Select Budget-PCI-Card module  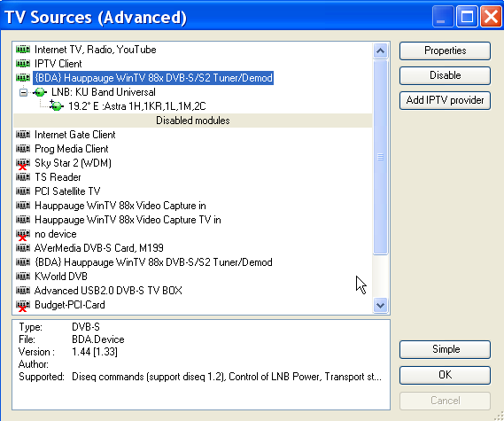70,305
